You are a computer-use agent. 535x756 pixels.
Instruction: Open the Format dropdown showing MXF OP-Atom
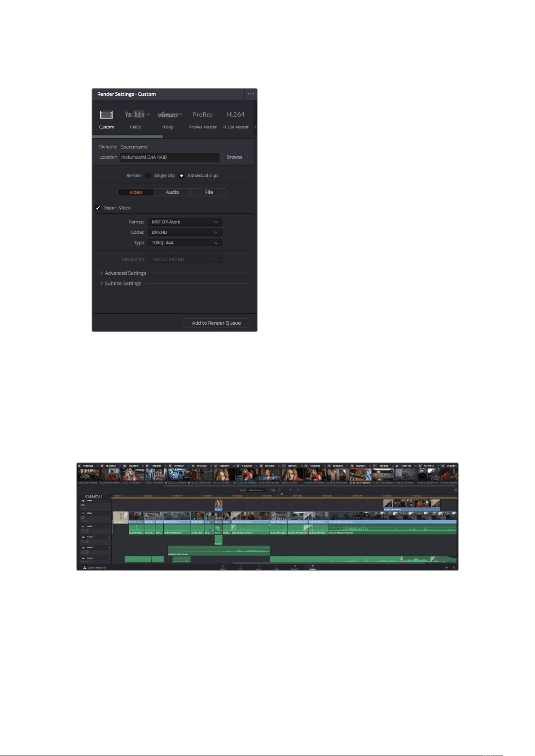coord(184,222)
